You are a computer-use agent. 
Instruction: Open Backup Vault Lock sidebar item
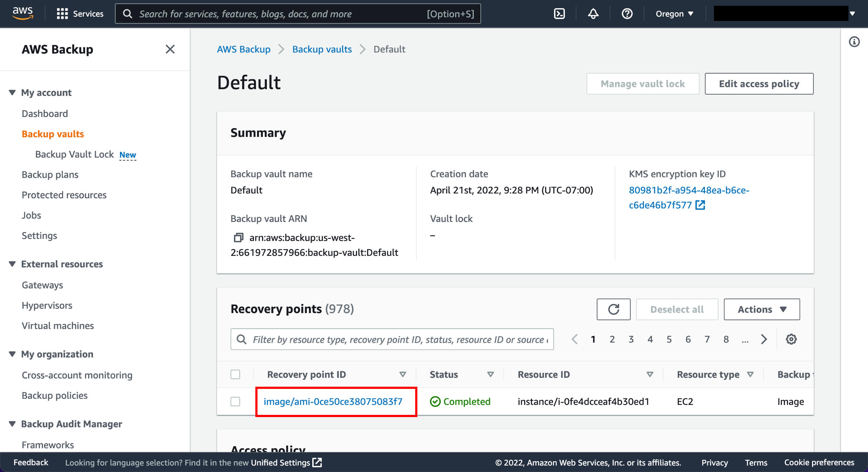pyautogui.click(x=75, y=154)
